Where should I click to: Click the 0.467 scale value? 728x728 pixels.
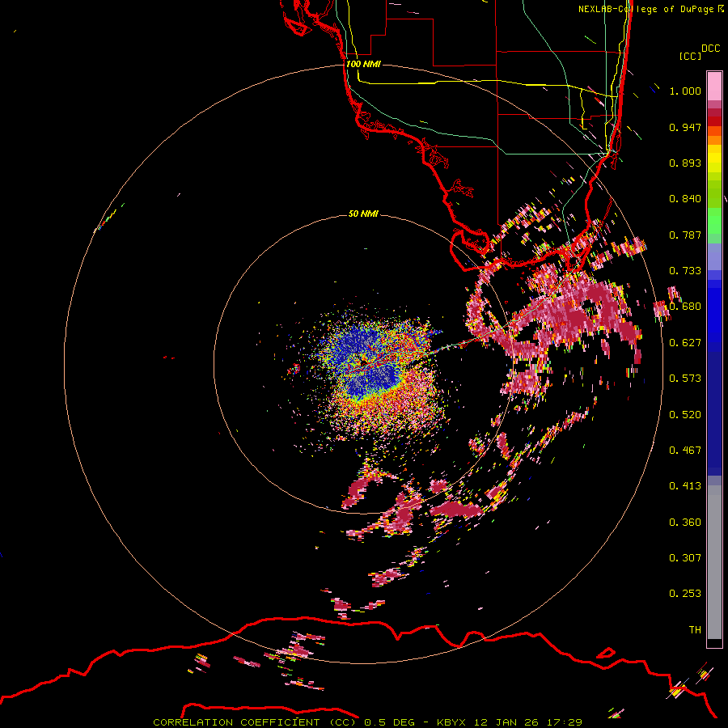click(685, 451)
